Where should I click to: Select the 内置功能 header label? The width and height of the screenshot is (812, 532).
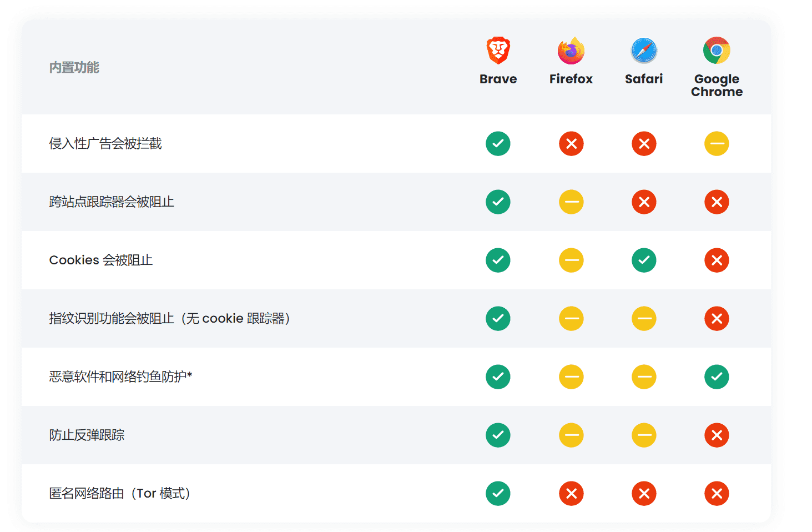coord(74,67)
